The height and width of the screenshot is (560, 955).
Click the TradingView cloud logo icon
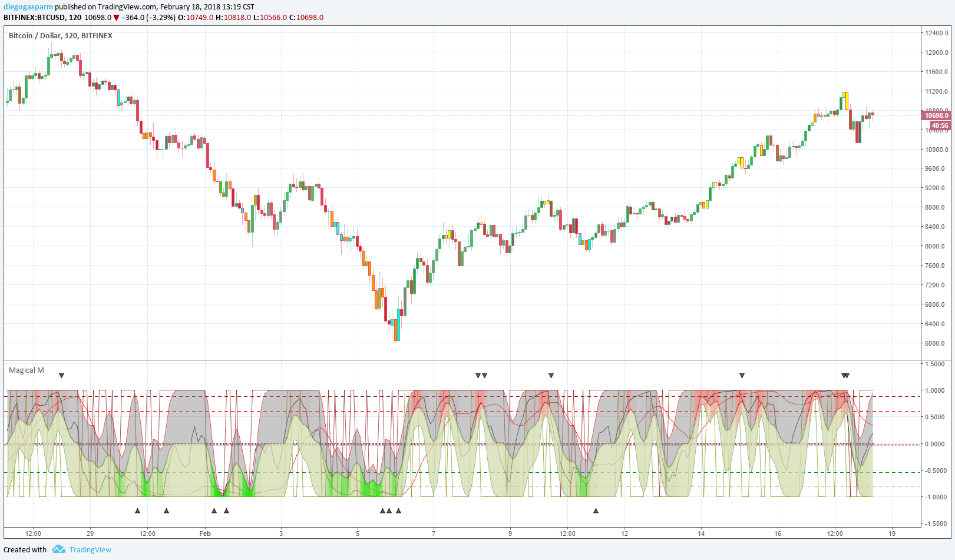coord(58,549)
